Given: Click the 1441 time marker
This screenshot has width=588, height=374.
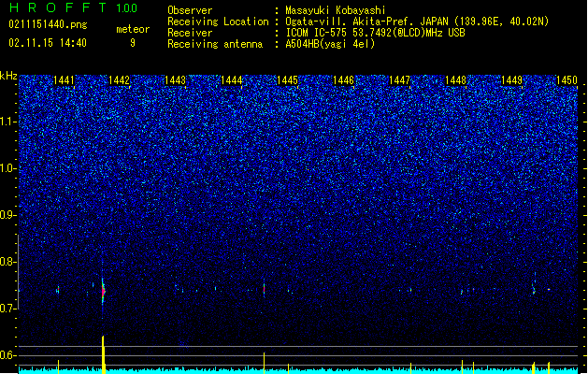Looking at the screenshot, I should (64, 80).
